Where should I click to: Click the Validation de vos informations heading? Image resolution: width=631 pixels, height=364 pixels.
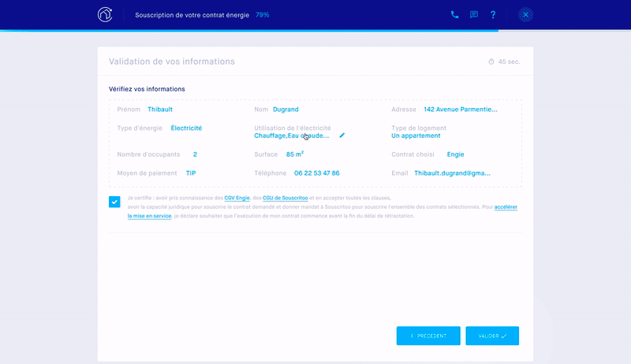click(x=172, y=61)
